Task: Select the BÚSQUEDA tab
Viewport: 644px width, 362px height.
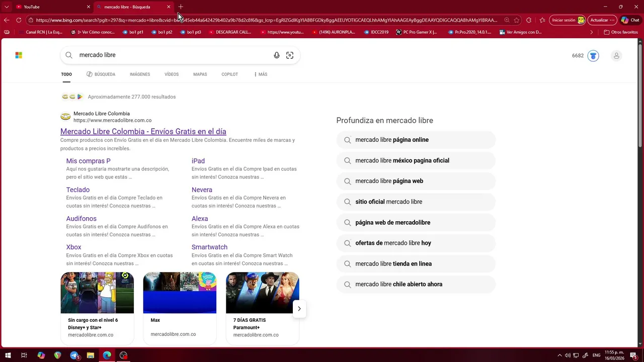Action: coord(101,74)
